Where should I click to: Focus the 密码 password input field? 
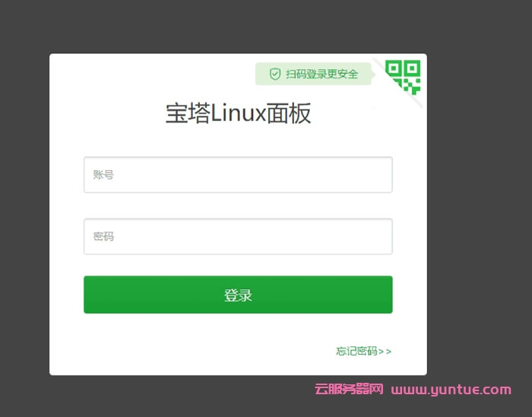pyautogui.click(x=238, y=236)
